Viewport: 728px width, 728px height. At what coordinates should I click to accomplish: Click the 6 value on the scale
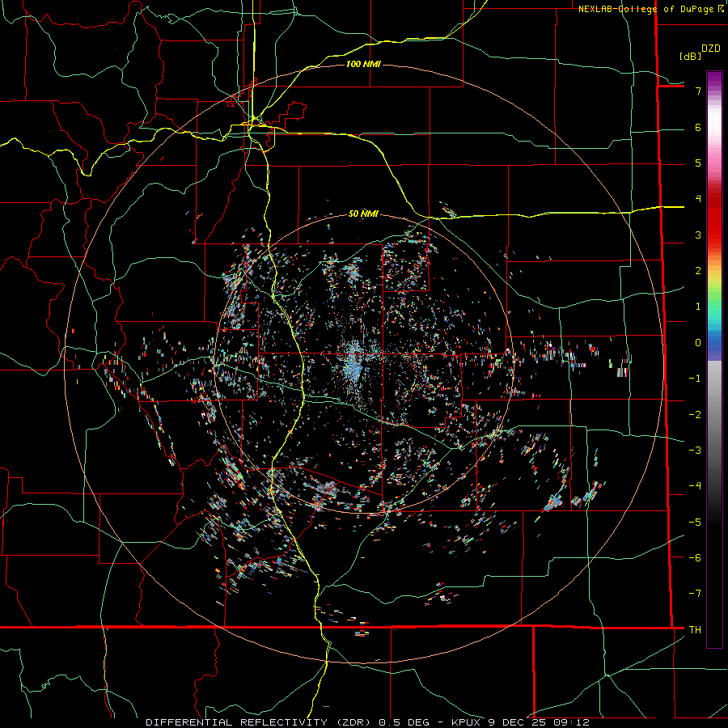pyautogui.click(x=698, y=127)
